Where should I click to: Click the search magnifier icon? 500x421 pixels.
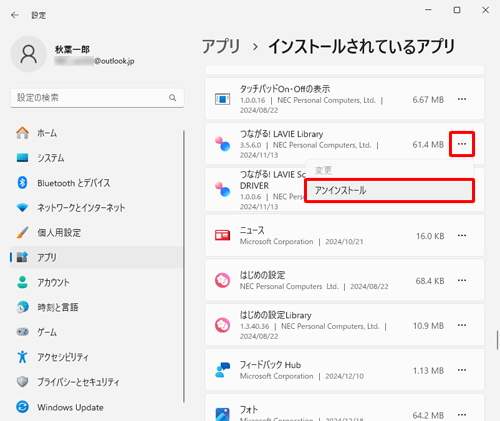172,98
